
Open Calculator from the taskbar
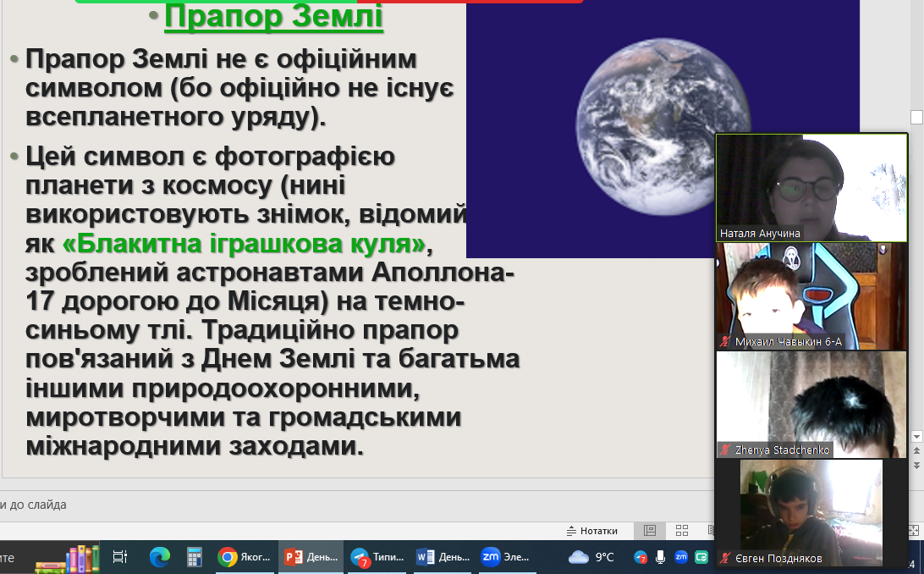(x=195, y=557)
